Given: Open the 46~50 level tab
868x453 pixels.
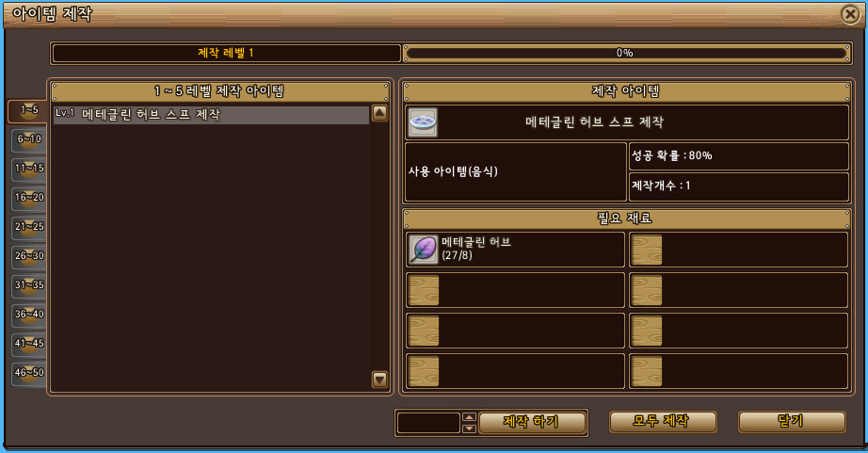Looking at the screenshot, I should (29, 373).
